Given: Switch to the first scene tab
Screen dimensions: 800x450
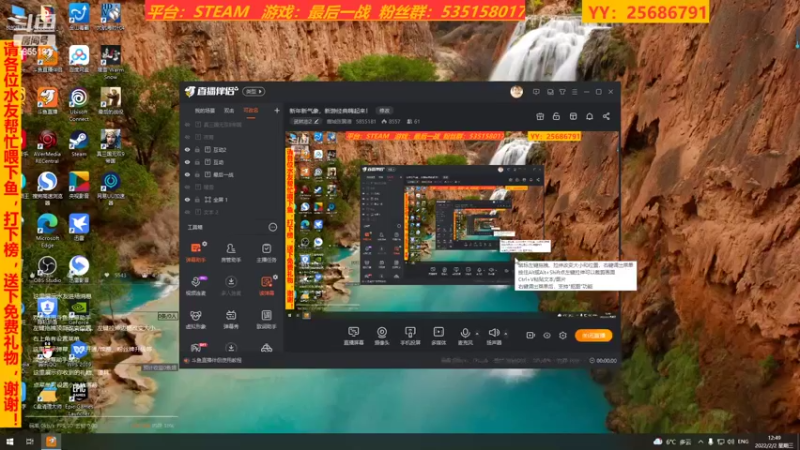Looking at the screenshot, I should pos(205,111).
